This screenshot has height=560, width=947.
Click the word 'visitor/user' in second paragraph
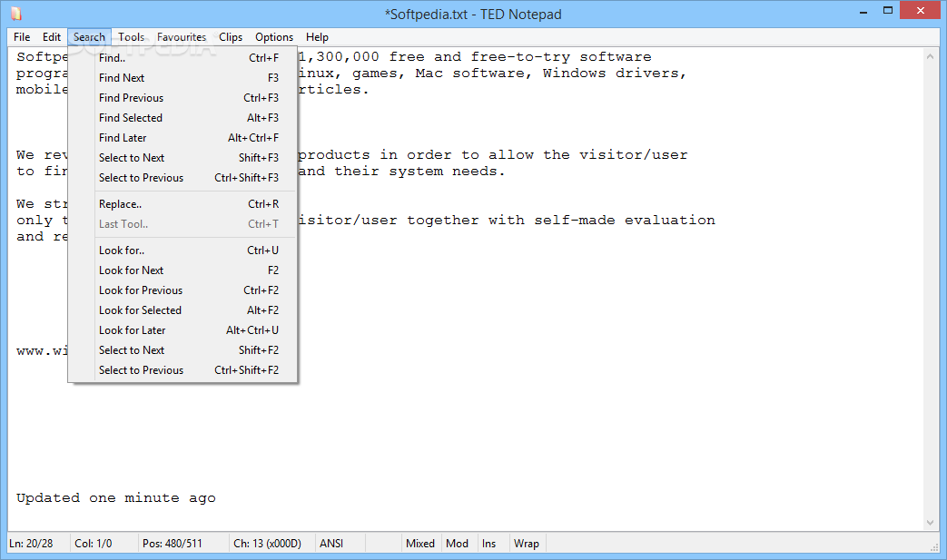(634, 155)
